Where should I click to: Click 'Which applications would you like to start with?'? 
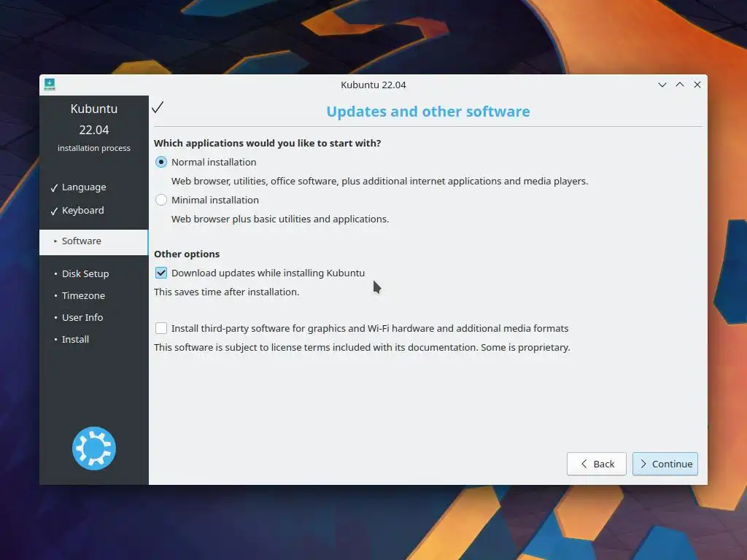[267, 144]
